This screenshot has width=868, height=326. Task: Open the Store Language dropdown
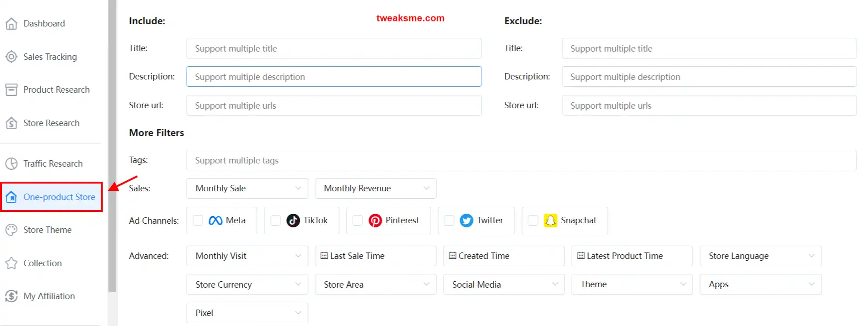(x=760, y=256)
